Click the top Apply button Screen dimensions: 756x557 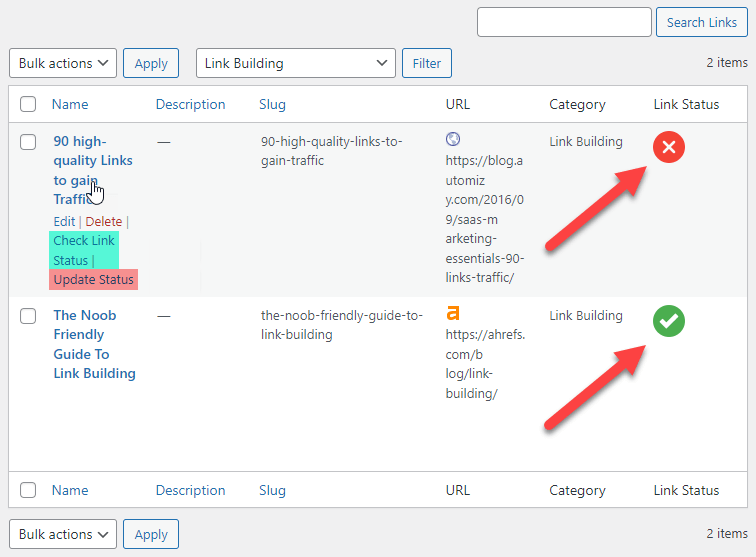point(151,63)
